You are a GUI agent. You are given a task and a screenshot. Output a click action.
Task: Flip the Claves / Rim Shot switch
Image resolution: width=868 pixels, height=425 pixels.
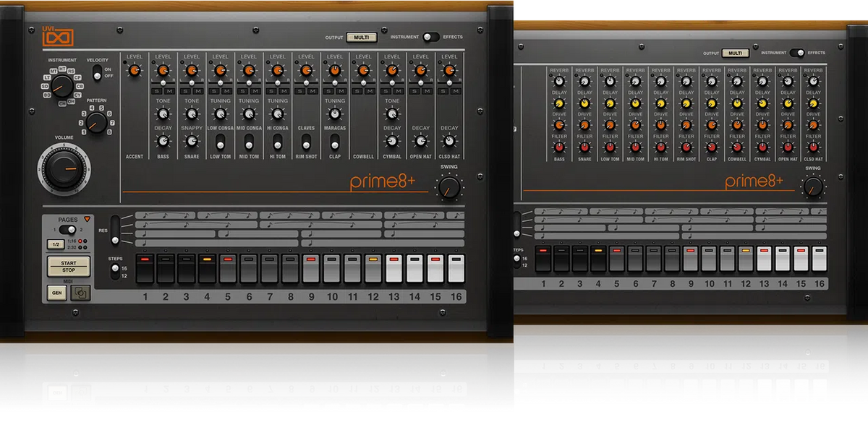[x=306, y=141]
